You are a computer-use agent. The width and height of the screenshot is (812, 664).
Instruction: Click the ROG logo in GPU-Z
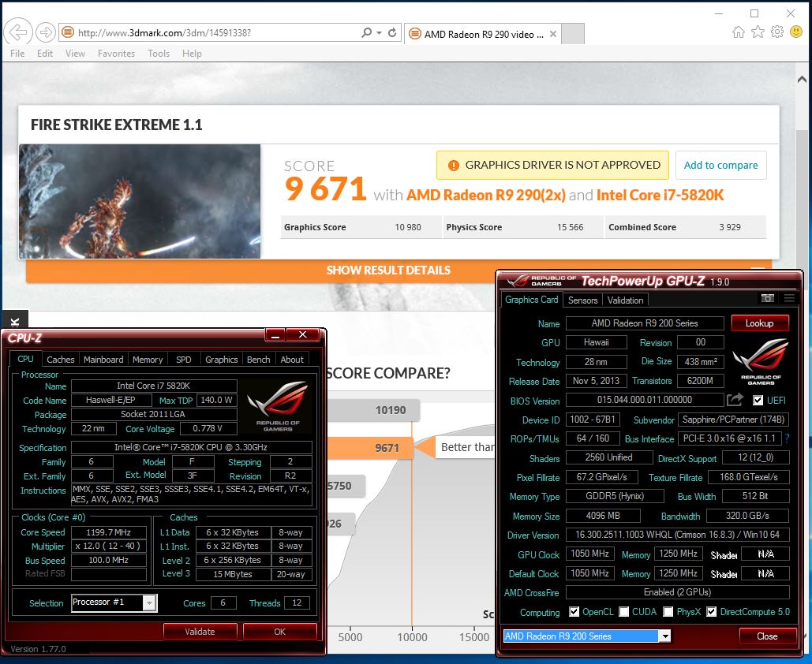coord(760,361)
